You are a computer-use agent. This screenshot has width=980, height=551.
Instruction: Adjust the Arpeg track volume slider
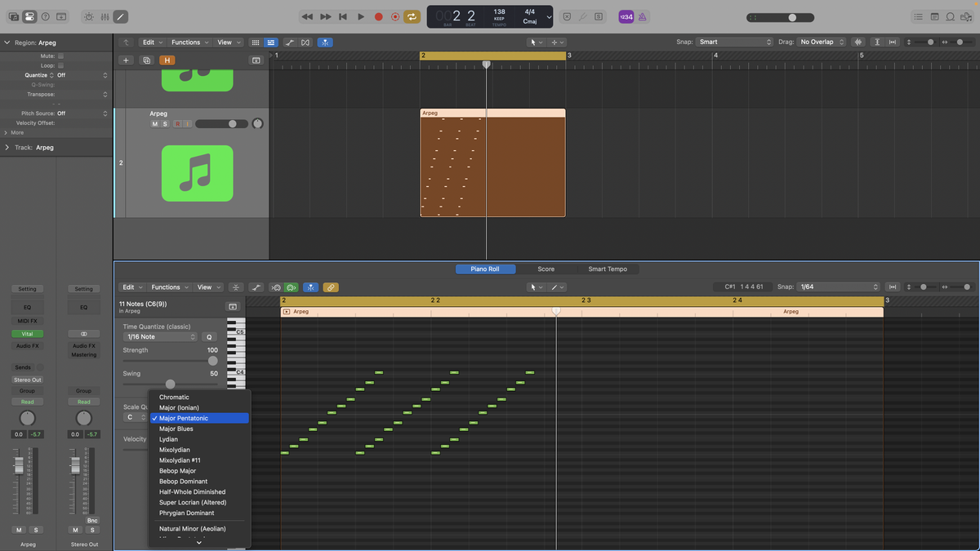[x=221, y=124]
